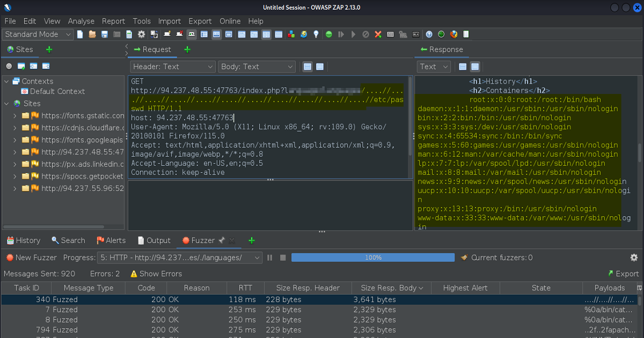Add a new bottom panel tab with plus
Viewport: 644px width, 338px height.
[252, 240]
